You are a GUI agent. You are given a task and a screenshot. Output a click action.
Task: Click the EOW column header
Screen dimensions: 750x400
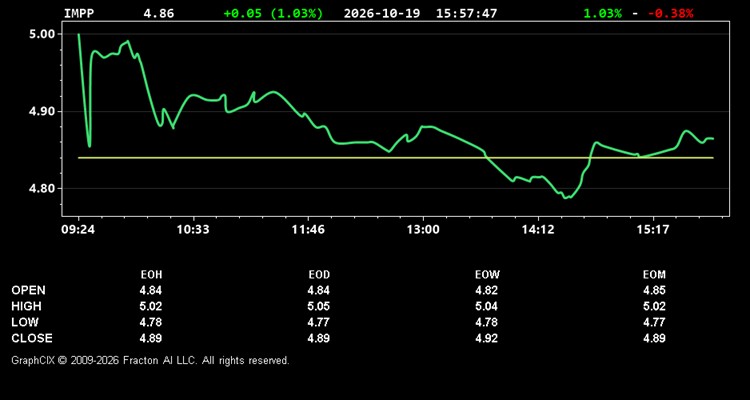487,275
